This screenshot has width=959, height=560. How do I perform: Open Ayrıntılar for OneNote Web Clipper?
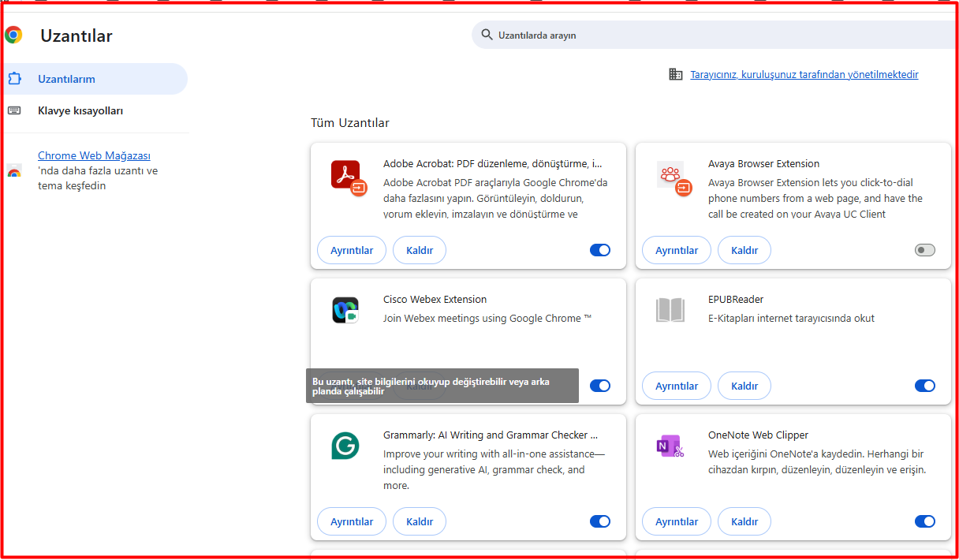677,521
